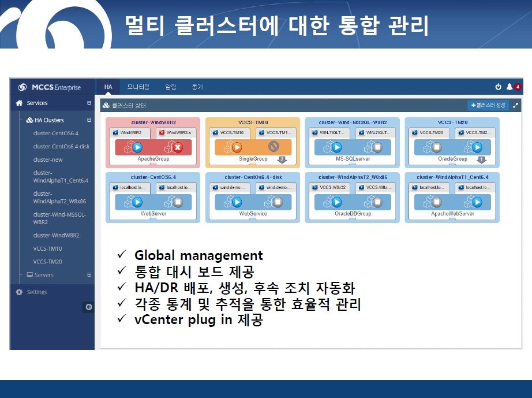Collapse the sidebar with arrow button
The image size is (532, 398).
coord(88,307)
